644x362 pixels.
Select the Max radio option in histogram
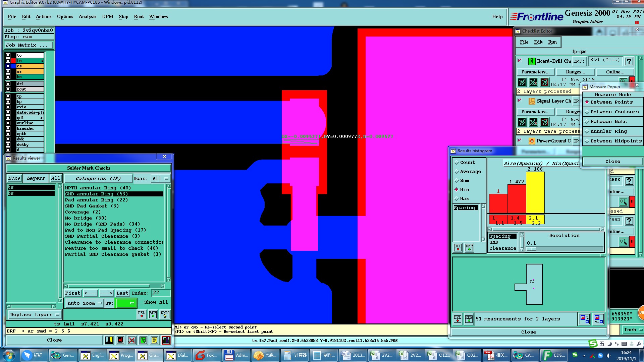tap(457, 199)
